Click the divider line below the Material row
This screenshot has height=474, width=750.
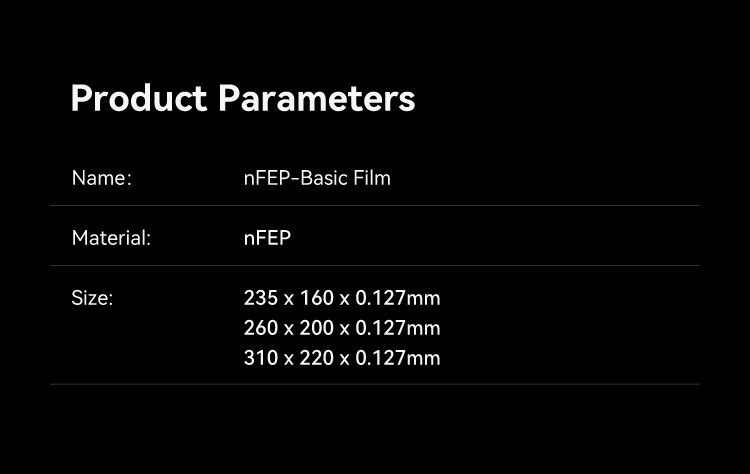(375, 266)
